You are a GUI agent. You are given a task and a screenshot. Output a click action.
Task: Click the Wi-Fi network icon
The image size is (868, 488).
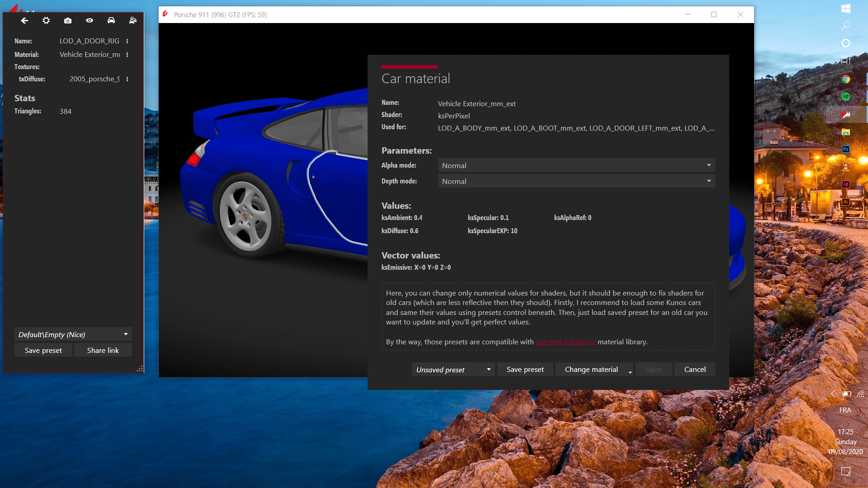click(x=860, y=394)
